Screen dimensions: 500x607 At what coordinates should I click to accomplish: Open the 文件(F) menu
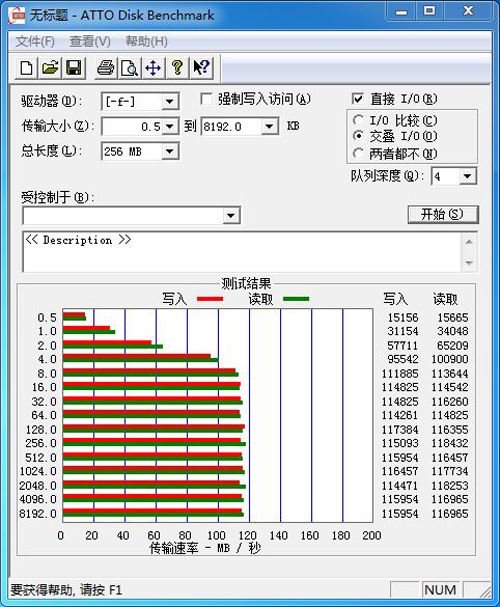35,41
